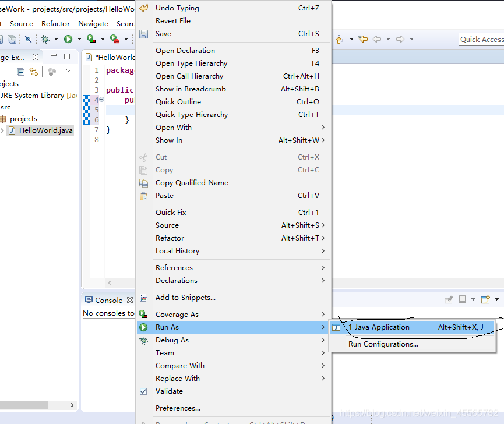Click Open Call Hierarchy entry
This screenshot has height=424, width=504.
[234, 76]
